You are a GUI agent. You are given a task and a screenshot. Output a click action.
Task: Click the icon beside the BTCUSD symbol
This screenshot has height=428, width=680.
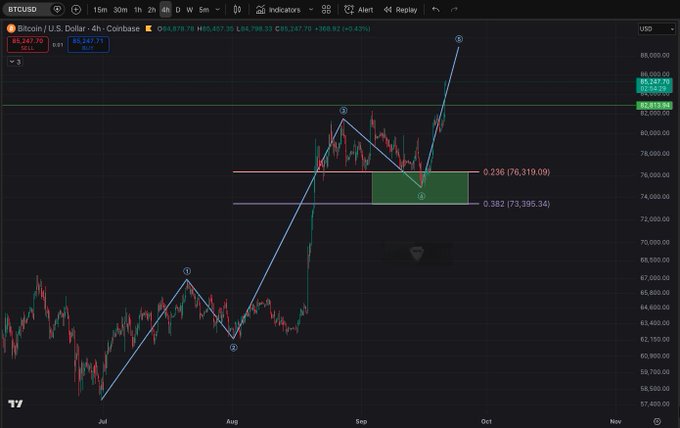pyautogui.click(x=57, y=9)
